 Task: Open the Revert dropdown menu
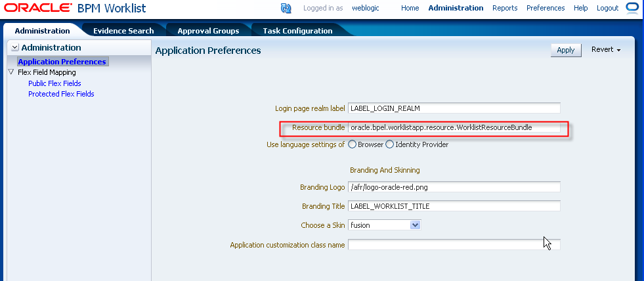point(606,50)
